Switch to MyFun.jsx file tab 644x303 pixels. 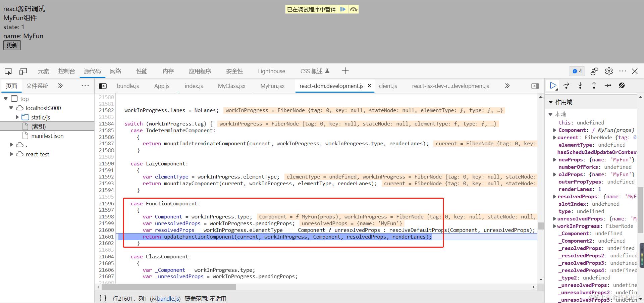272,86
